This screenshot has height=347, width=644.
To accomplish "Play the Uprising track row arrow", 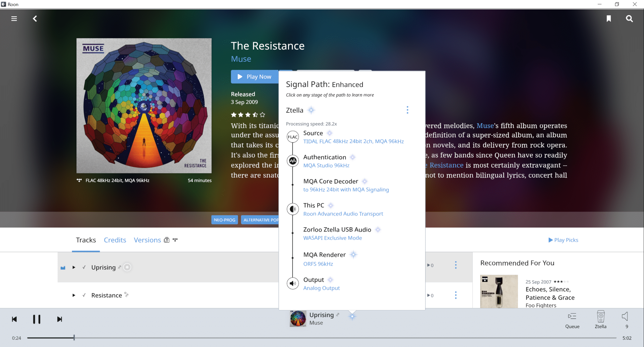I will click(x=74, y=267).
